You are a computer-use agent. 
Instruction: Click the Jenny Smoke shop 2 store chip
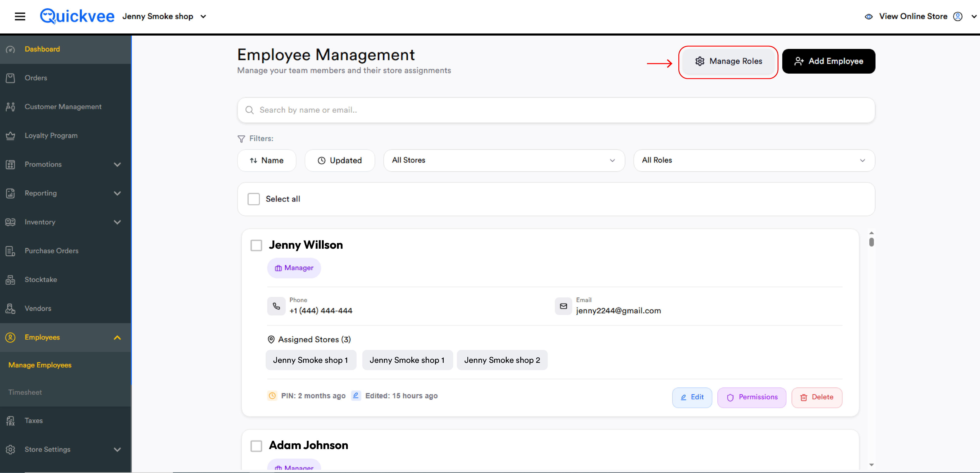tap(502, 360)
